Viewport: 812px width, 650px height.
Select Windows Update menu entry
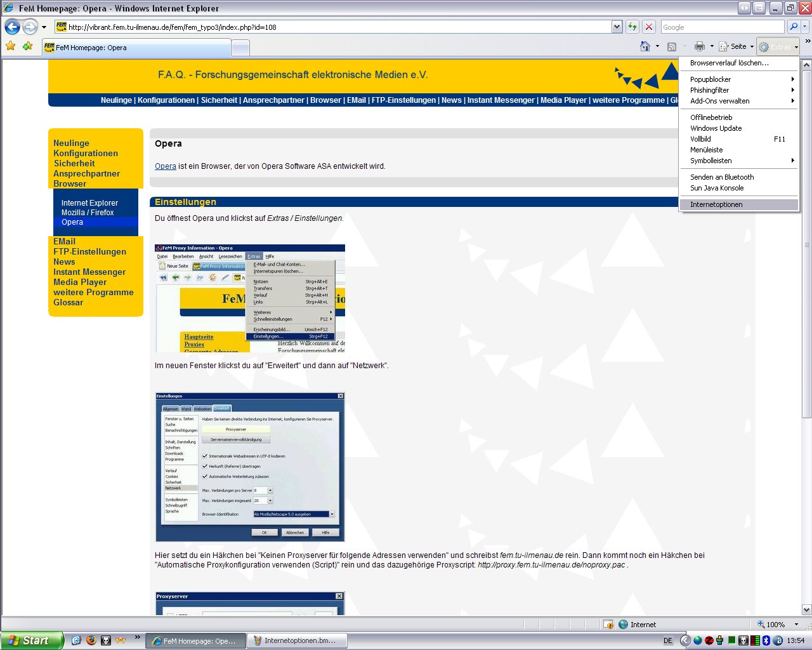[x=738, y=128]
